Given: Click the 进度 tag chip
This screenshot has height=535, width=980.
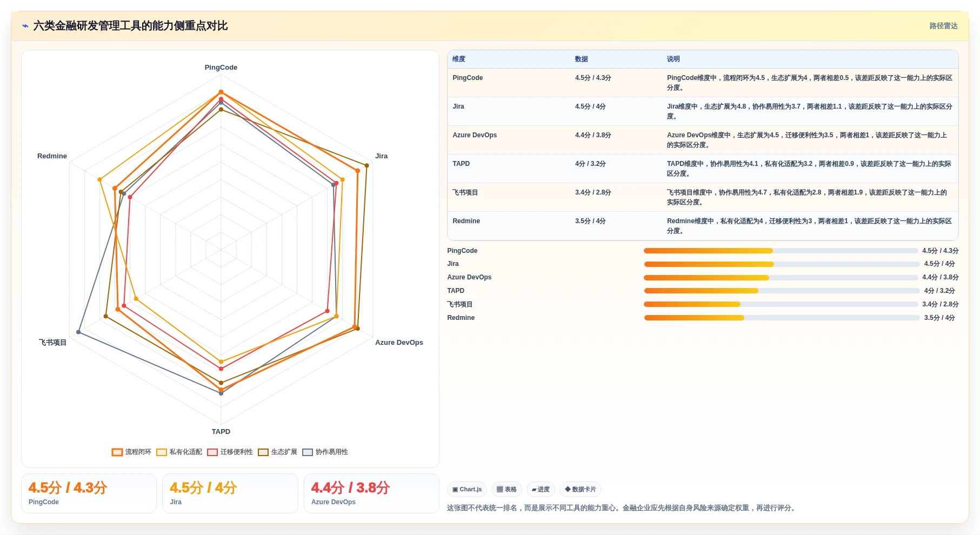Looking at the screenshot, I should click(x=541, y=490).
